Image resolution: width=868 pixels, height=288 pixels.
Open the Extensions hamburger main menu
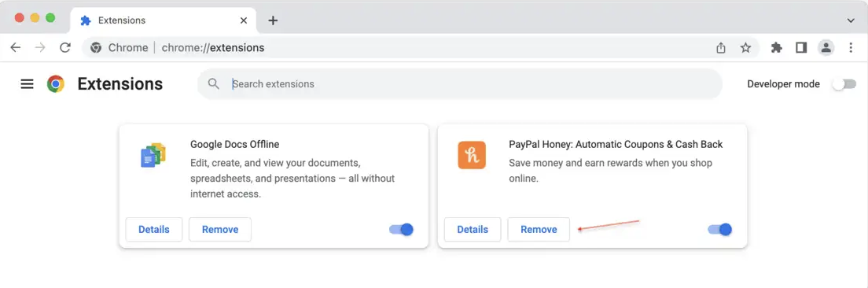(x=27, y=84)
